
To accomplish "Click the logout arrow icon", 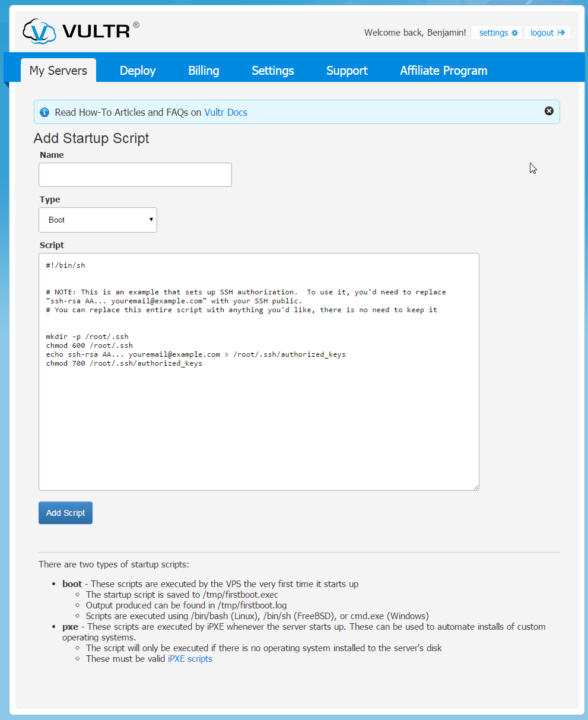I will click(559, 33).
